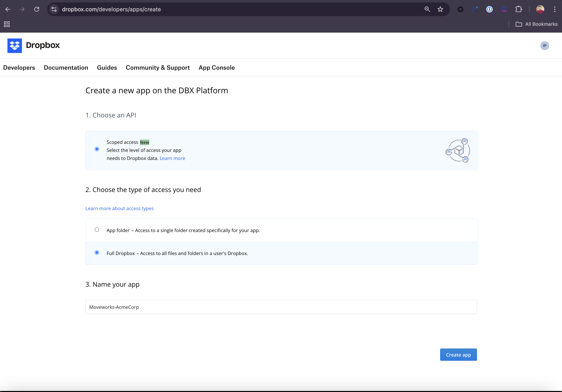Open the site information icon in address bar
The height and width of the screenshot is (392, 562).
coord(54,9)
